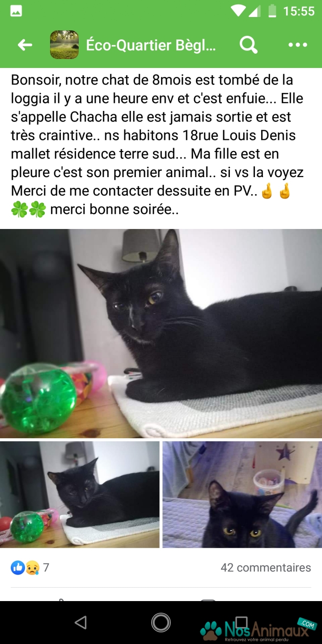Tap the Android home circle button
The height and width of the screenshot is (644, 322).
coord(161,623)
